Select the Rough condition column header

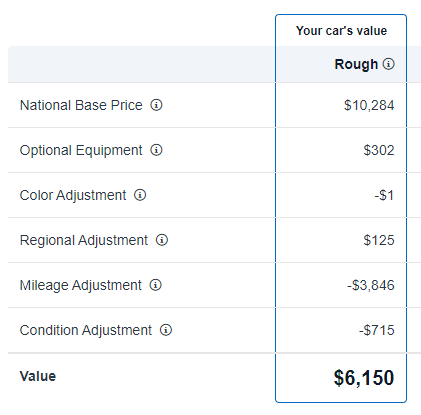tap(356, 64)
